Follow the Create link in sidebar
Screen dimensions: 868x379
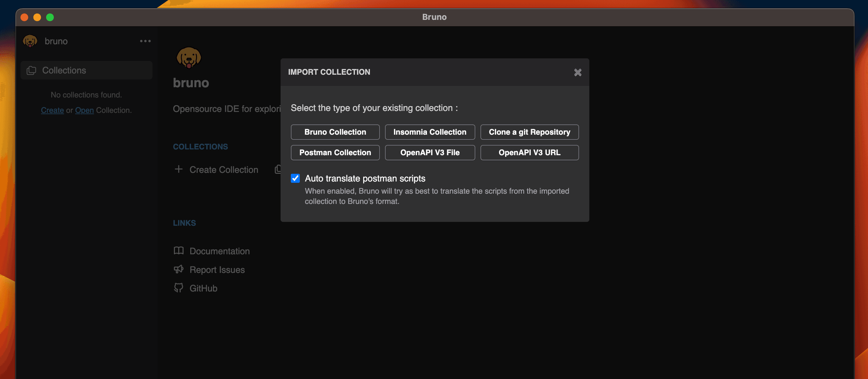pos(52,110)
